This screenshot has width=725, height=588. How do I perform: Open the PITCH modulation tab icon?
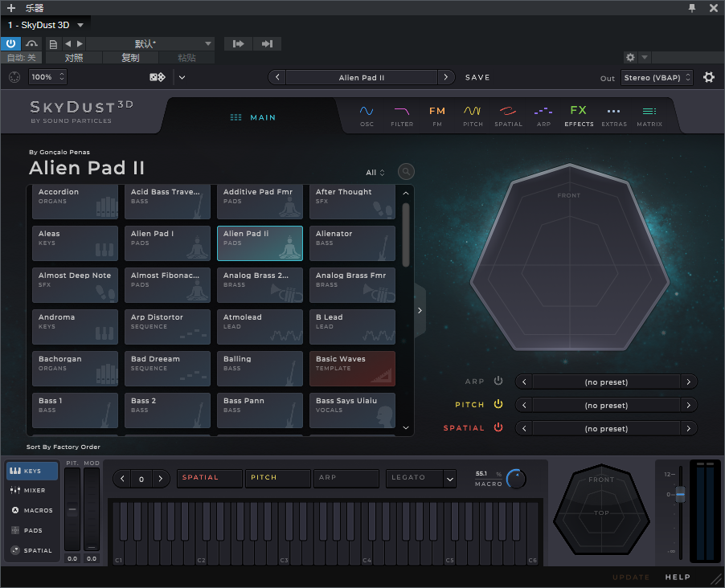click(x=473, y=116)
